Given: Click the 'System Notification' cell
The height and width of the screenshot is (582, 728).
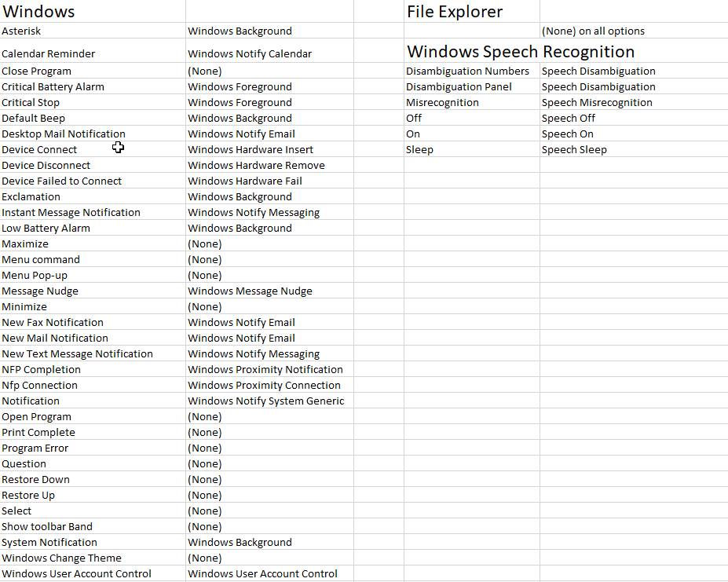Looking at the screenshot, I should (93, 542).
